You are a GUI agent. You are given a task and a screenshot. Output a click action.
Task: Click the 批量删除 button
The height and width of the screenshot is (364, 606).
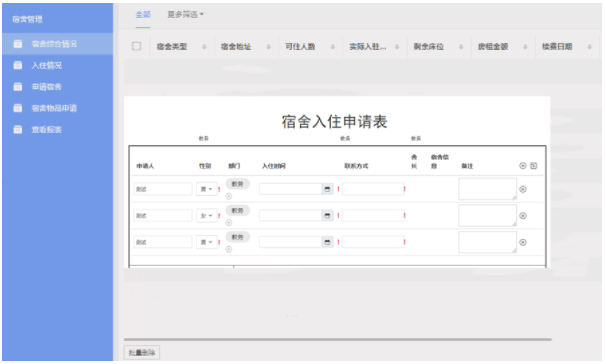click(x=141, y=352)
